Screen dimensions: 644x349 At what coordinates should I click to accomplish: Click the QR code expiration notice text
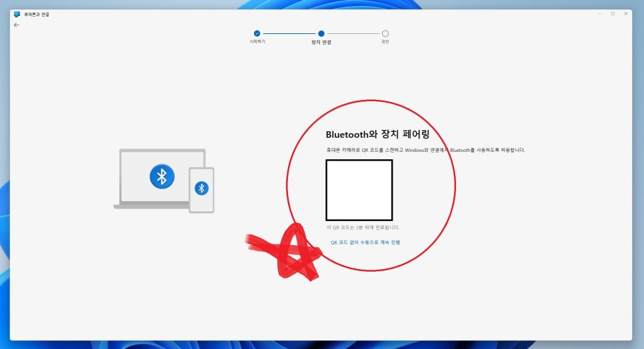click(x=363, y=227)
